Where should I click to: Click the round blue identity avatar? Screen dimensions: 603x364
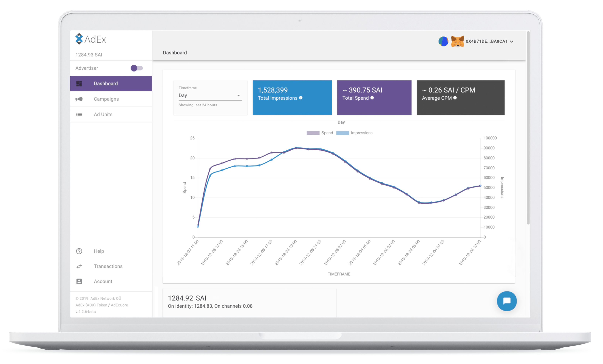pyautogui.click(x=443, y=41)
